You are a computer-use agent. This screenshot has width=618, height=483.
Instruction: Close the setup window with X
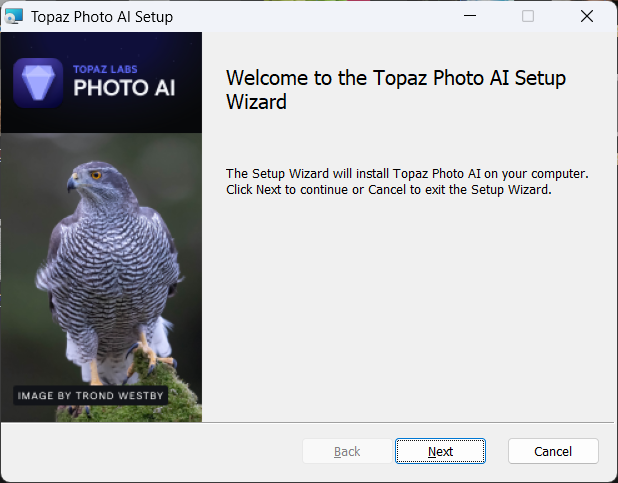pos(587,16)
